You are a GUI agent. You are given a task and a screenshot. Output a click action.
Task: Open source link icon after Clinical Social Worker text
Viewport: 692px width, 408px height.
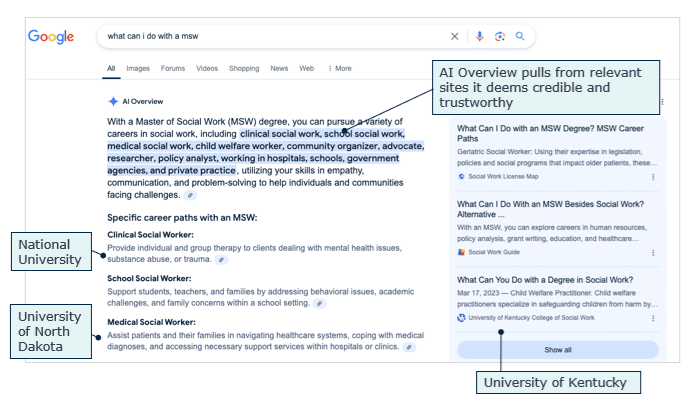pyautogui.click(x=222, y=259)
